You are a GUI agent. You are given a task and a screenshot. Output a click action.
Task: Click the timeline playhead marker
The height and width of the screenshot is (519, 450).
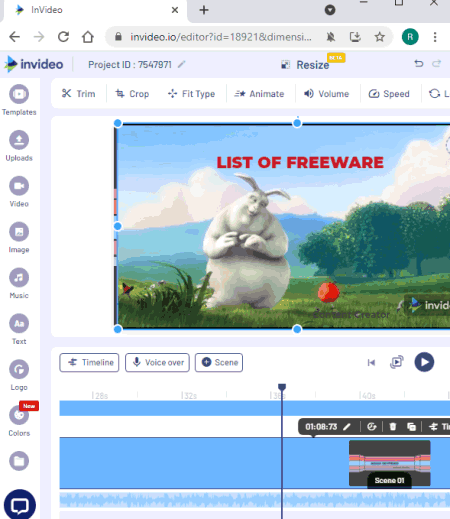click(282, 387)
